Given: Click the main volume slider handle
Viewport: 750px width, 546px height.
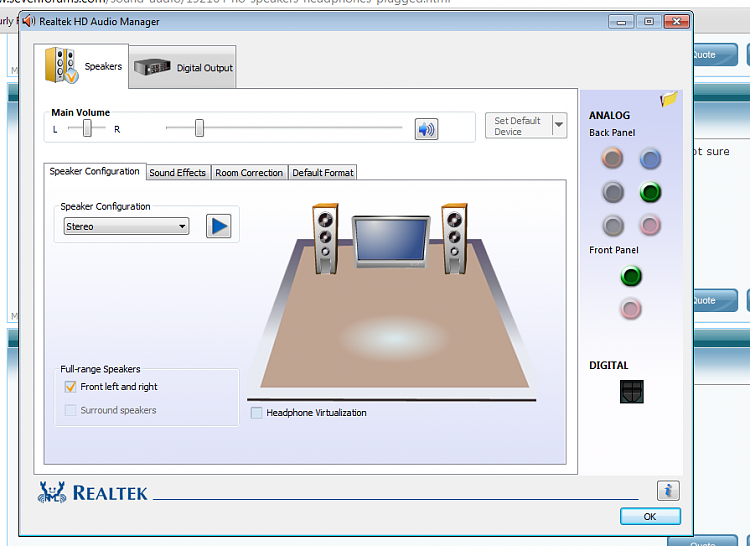Looking at the screenshot, I should (x=199, y=128).
